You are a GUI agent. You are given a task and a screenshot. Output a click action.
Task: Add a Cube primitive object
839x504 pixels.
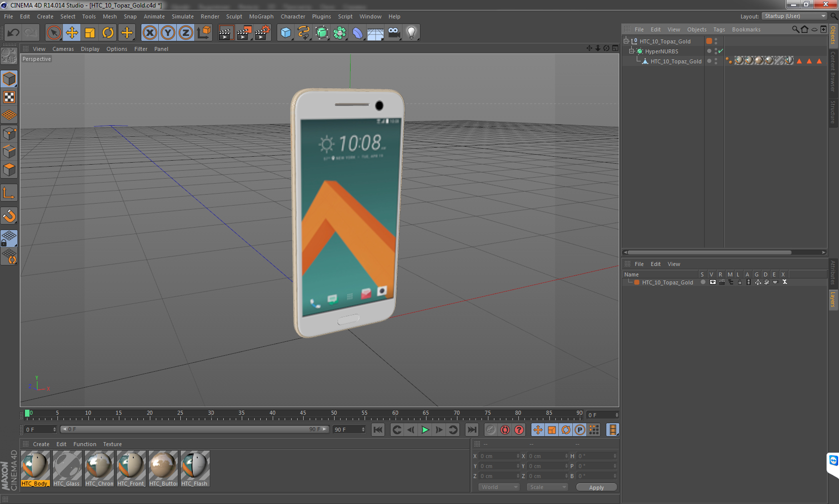pos(286,33)
